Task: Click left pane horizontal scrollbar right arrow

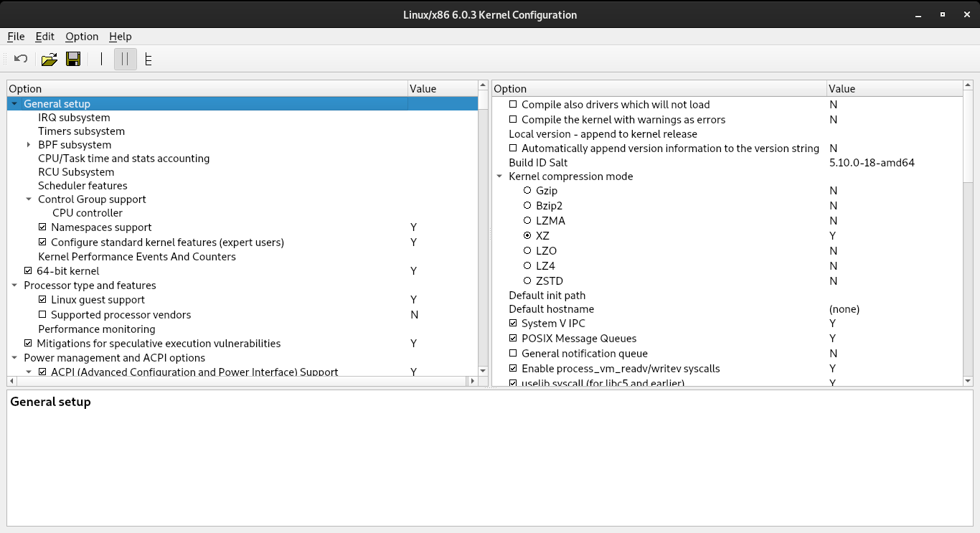Action: [x=473, y=382]
